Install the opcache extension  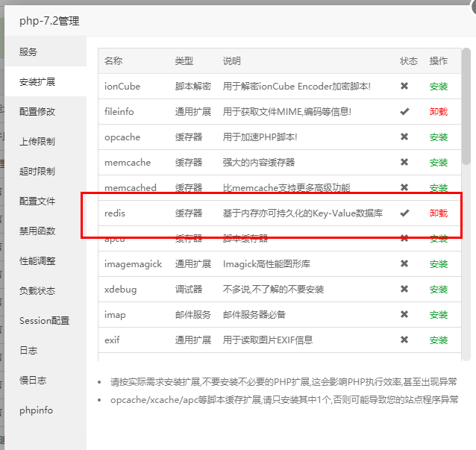(x=439, y=137)
